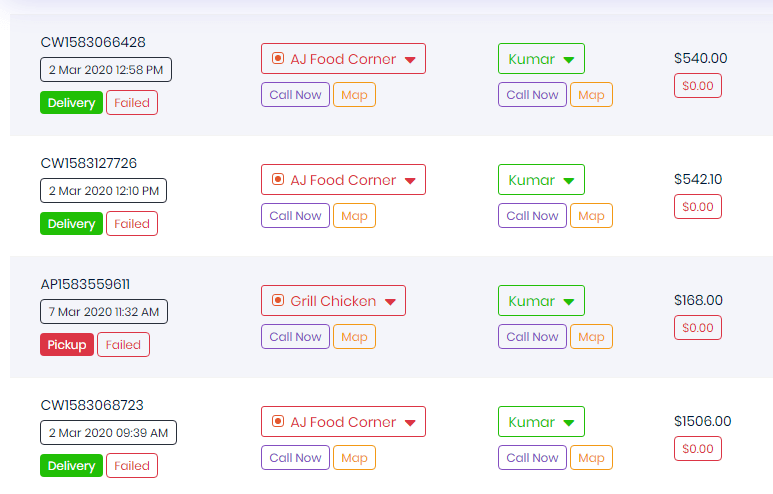This screenshot has height=494, width=773.
Task: Open Map for Kumar in order CW1583066428
Action: click(x=591, y=95)
